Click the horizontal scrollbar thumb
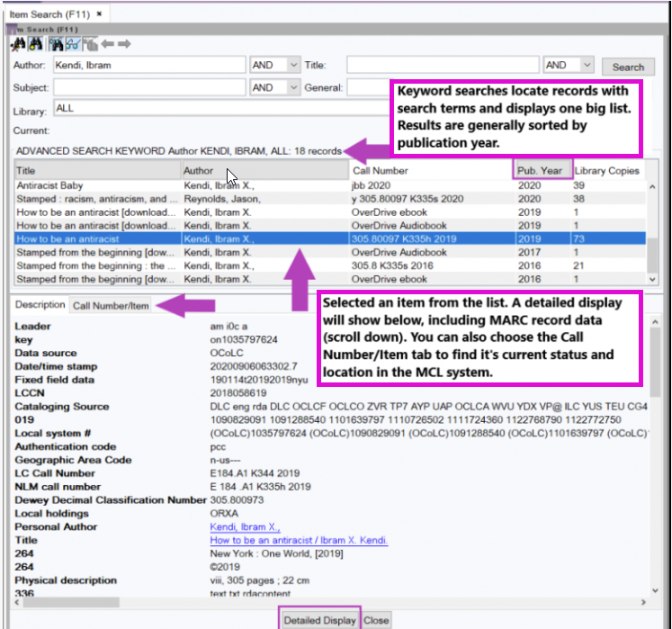The height and width of the screenshot is (629, 672). [71, 602]
